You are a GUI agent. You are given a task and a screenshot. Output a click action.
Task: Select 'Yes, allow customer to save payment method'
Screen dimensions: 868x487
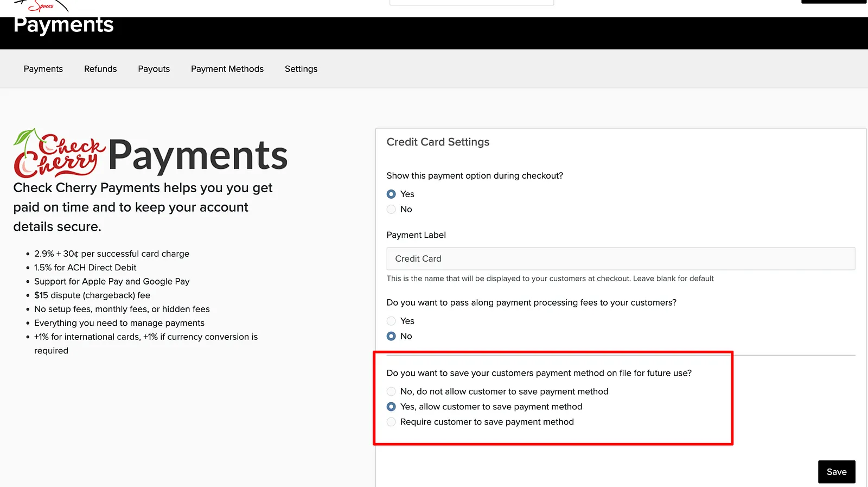pos(391,407)
